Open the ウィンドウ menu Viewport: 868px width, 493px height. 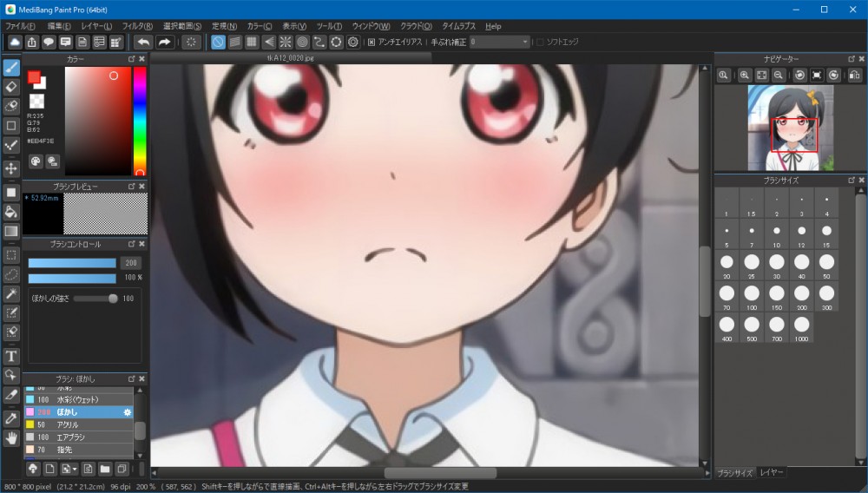coord(371,26)
